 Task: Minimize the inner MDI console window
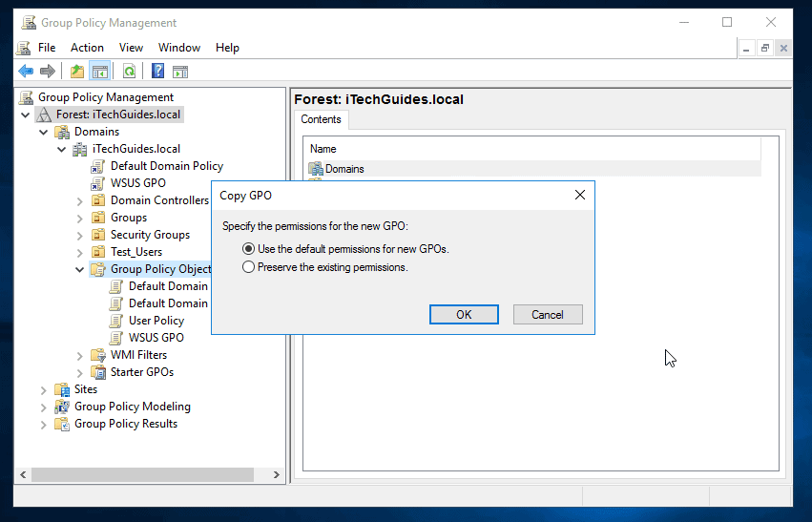(746, 48)
